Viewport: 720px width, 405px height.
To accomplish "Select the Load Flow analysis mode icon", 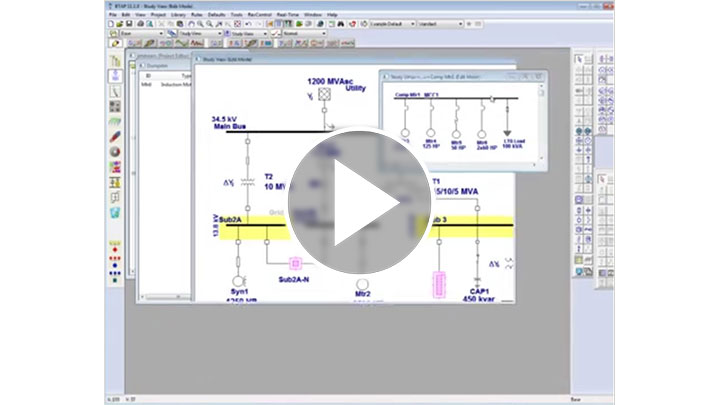I will [135, 43].
